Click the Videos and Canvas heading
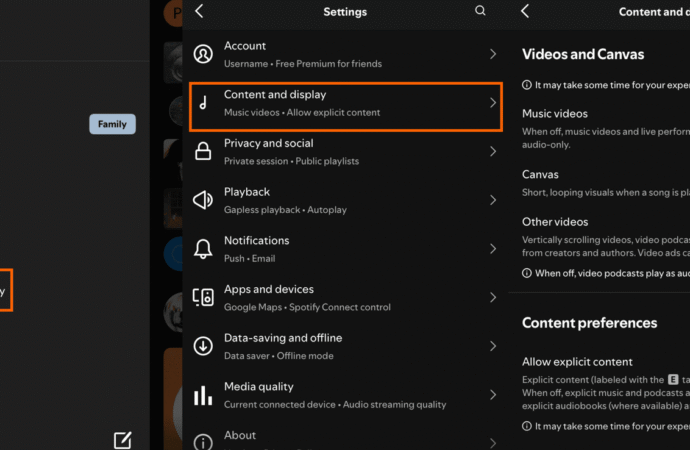This screenshot has height=450, width=690. pos(583,55)
